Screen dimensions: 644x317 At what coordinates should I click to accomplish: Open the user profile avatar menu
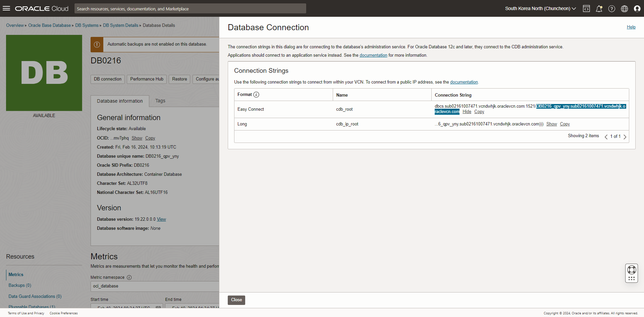point(637,9)
